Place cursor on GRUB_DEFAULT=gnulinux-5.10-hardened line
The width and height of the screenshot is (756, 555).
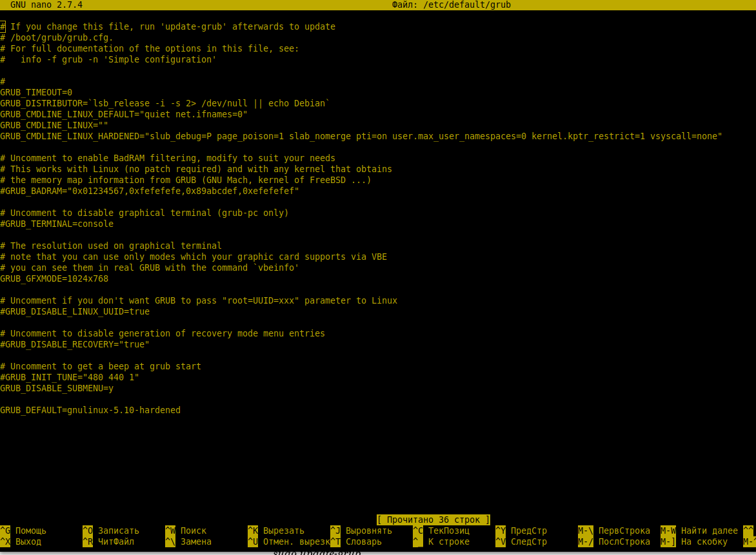coord(90,410)
